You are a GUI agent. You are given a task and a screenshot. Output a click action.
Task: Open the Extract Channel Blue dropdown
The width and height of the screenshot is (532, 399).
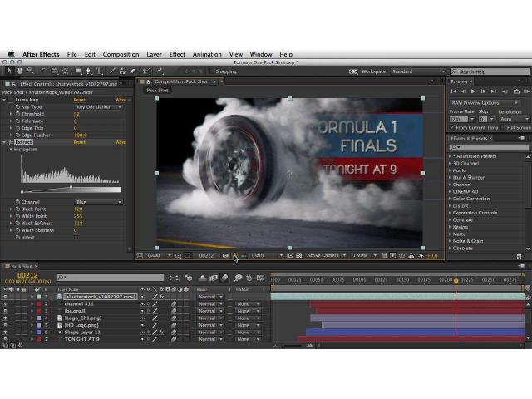99,202
